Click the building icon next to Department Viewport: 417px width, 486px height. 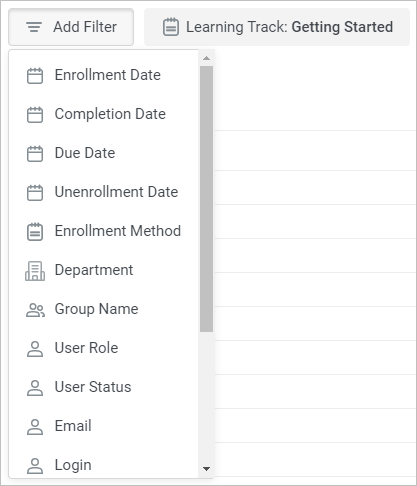tap(35, 270)
